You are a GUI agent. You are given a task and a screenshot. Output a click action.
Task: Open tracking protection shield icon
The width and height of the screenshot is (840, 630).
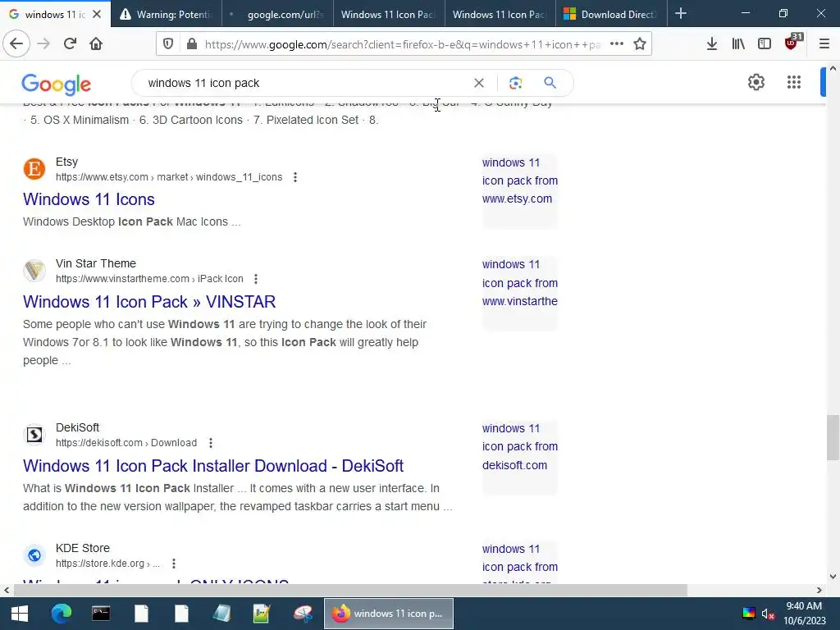pyautogui.click(x=168, y=44)
